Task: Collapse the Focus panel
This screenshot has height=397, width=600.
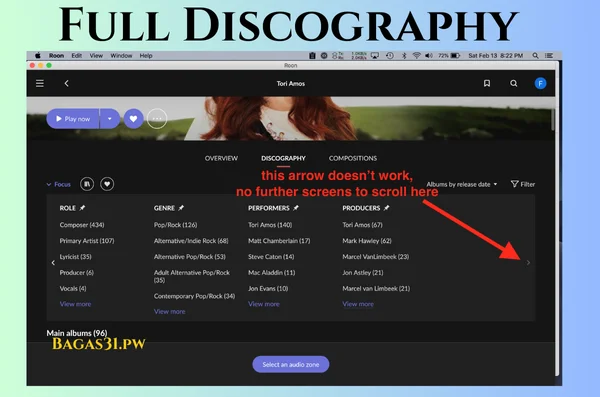Action: (x=59, y=185)
